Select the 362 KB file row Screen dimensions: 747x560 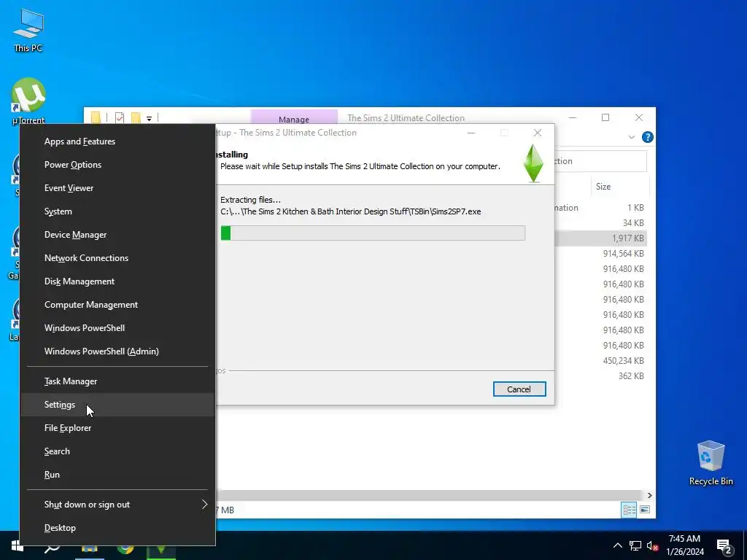pos(602,376)
